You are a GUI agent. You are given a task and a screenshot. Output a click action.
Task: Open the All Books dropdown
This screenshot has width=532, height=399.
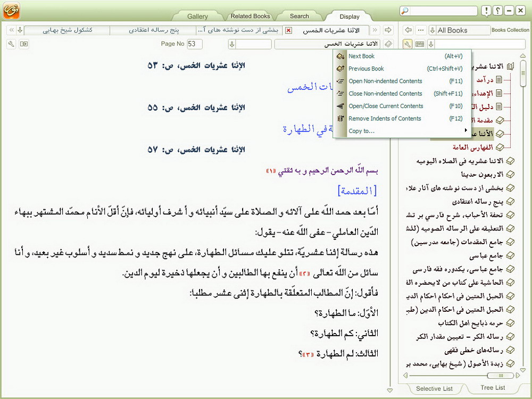click(x=432, y=30)
